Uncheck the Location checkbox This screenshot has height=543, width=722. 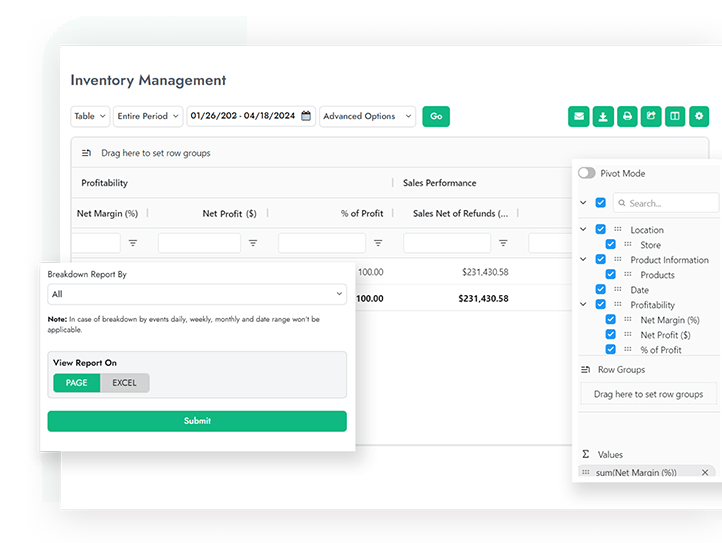600,229
